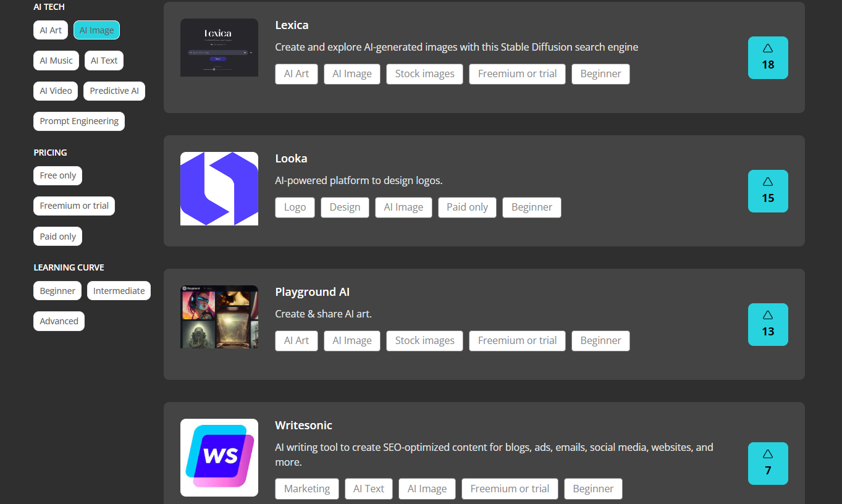Upvote the Lexica tool with 18 votes
842x504 pixels.
[768, 57]
